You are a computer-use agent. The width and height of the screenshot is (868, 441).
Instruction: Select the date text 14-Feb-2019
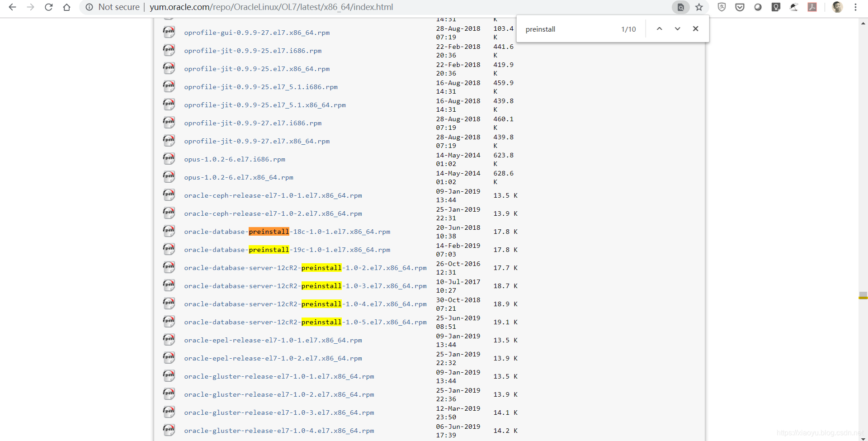[x=458, y=246]
